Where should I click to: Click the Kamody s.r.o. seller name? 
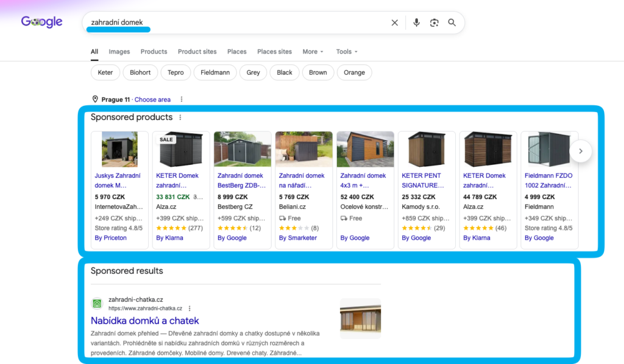[x=420, y=206]
